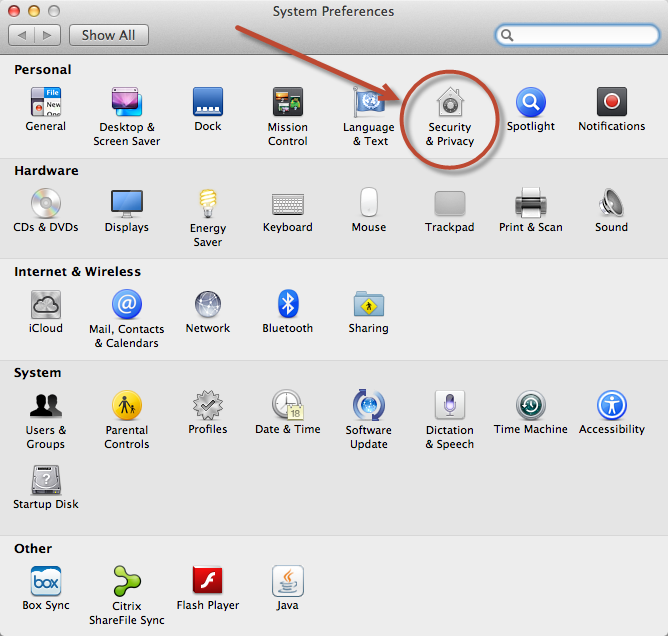Viewport: 668px width, 636px height.
Task: Click the magnifying glass in search field
Action: [507, 35]
